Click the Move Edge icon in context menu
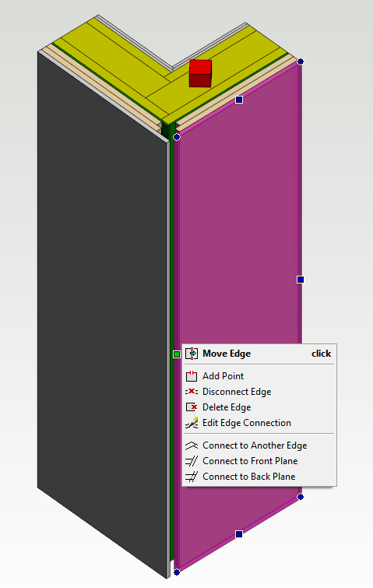The height and width of the screenshot is (588, 373). click(x=192, y=354)
